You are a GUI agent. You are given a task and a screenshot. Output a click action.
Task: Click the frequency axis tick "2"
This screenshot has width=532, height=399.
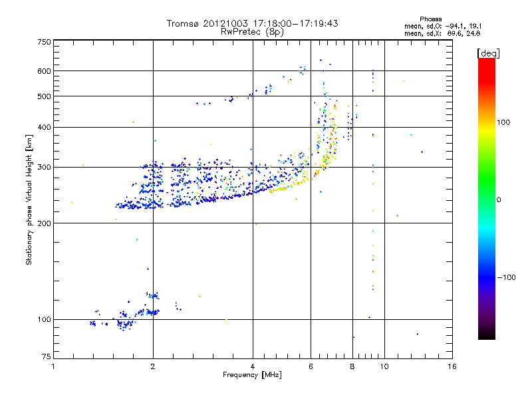pos(153,366)
